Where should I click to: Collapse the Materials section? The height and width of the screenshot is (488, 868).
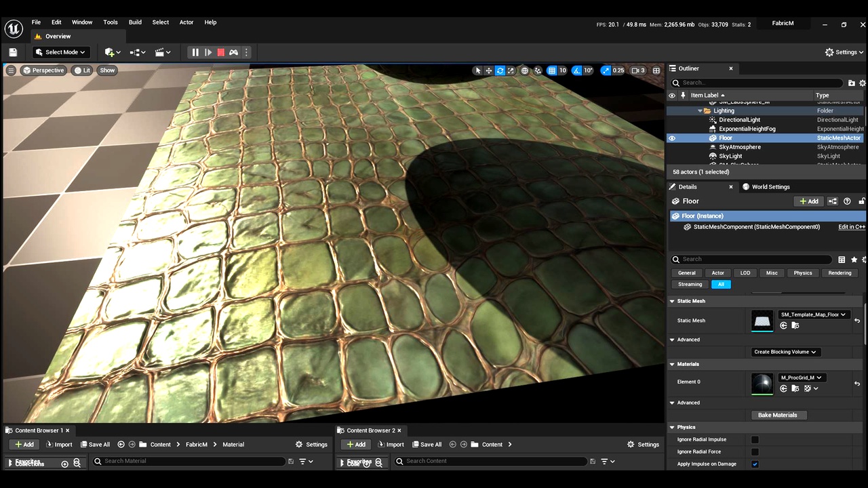pyautogui.click(x=672, y=364)
